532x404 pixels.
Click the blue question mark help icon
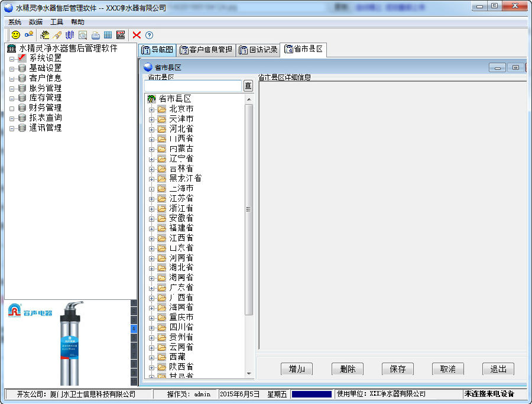(150, 35)
